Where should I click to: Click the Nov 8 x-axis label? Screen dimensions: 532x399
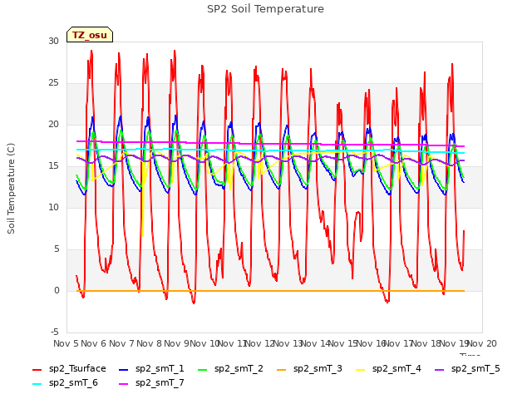(x=149, y=343)
